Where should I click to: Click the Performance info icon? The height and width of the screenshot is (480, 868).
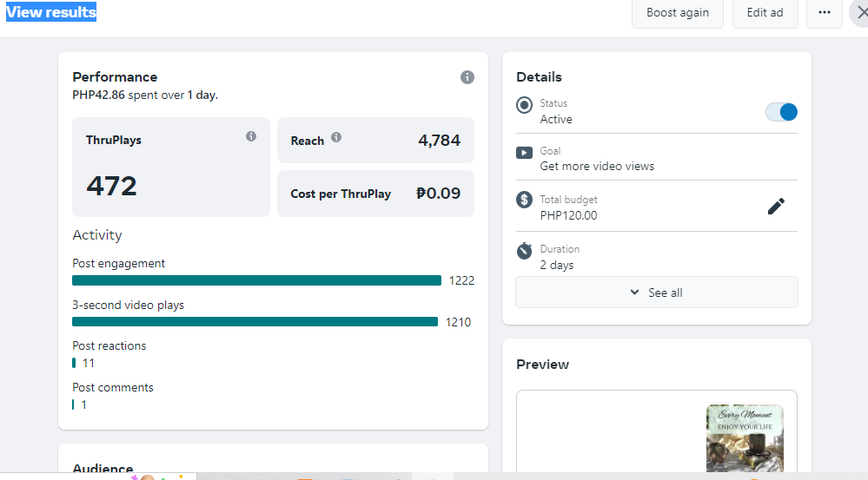pyautogui.click(x=467, y=77)
